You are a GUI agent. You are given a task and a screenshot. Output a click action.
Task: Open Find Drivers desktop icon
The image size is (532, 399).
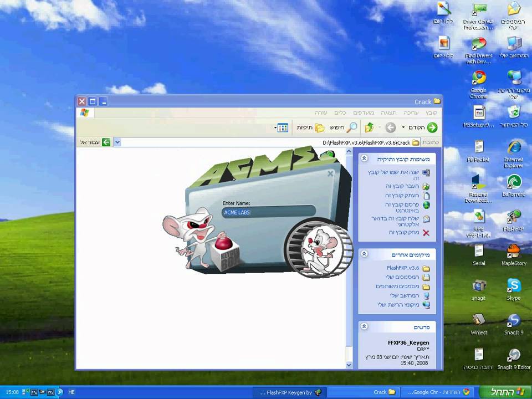tap(479, 50)
